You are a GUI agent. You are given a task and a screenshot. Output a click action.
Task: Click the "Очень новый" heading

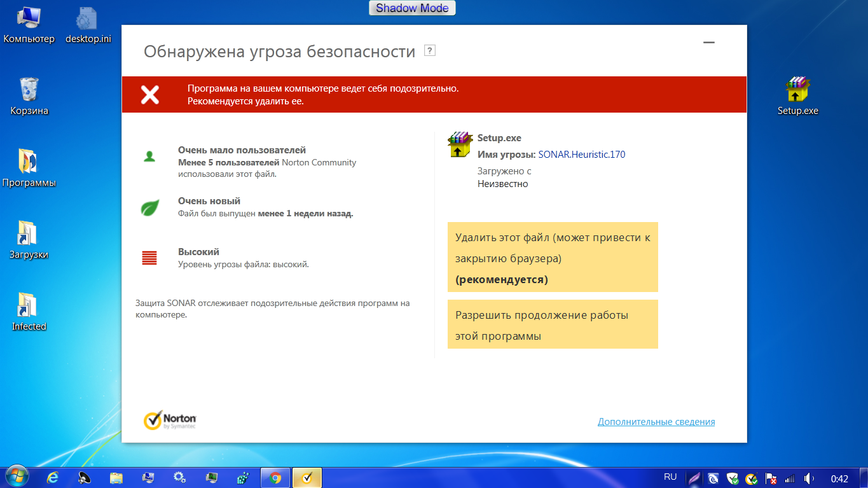[x=209, y=201]
